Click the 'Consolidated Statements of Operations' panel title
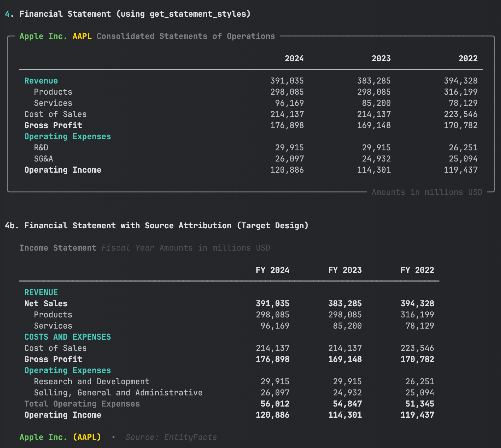 186,36
